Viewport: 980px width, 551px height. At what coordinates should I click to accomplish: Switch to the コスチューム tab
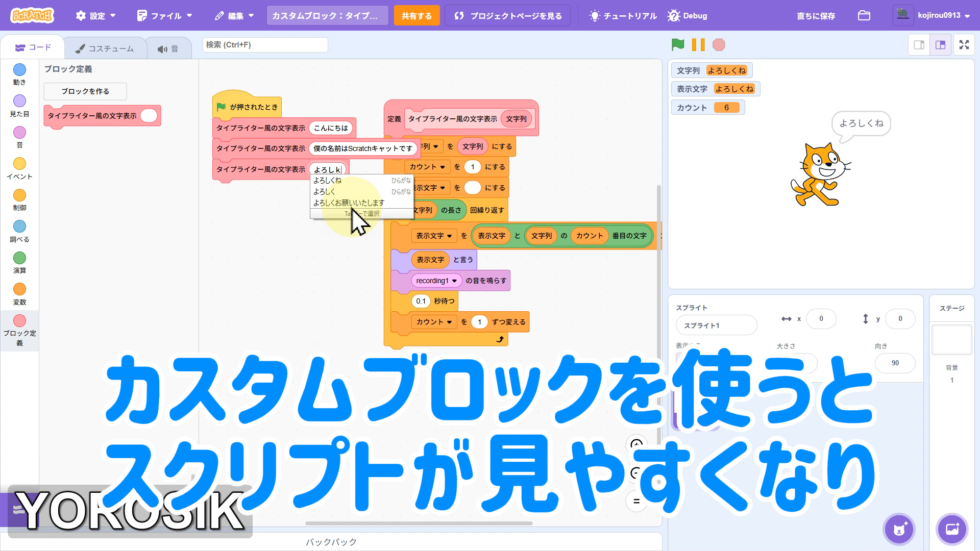click(x=105, y=48)
